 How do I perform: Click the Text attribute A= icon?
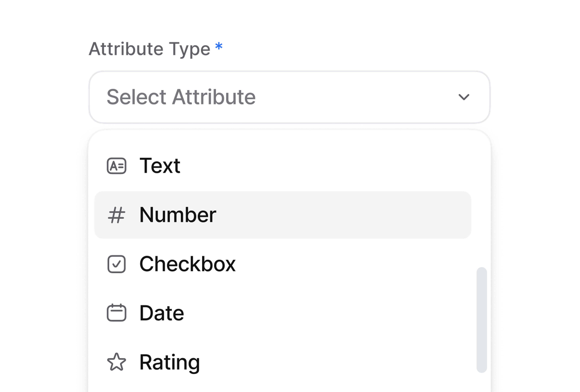116,166
